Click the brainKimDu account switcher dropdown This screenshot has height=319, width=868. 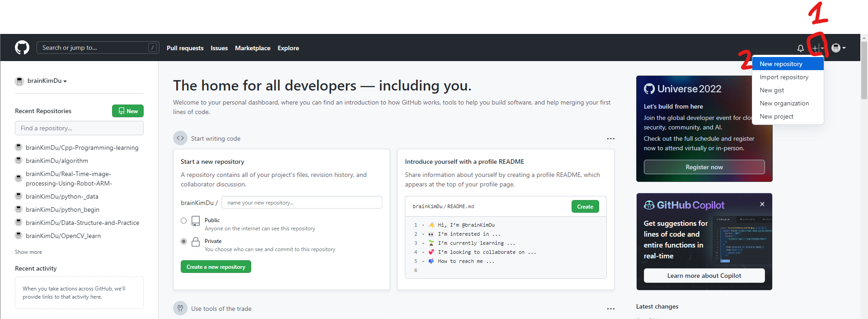click(47, 81)
